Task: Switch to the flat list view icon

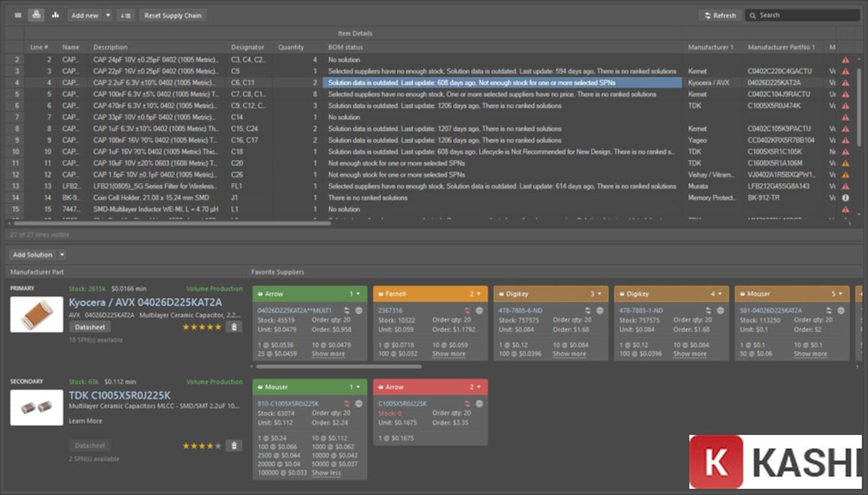Action: point(17,15)
